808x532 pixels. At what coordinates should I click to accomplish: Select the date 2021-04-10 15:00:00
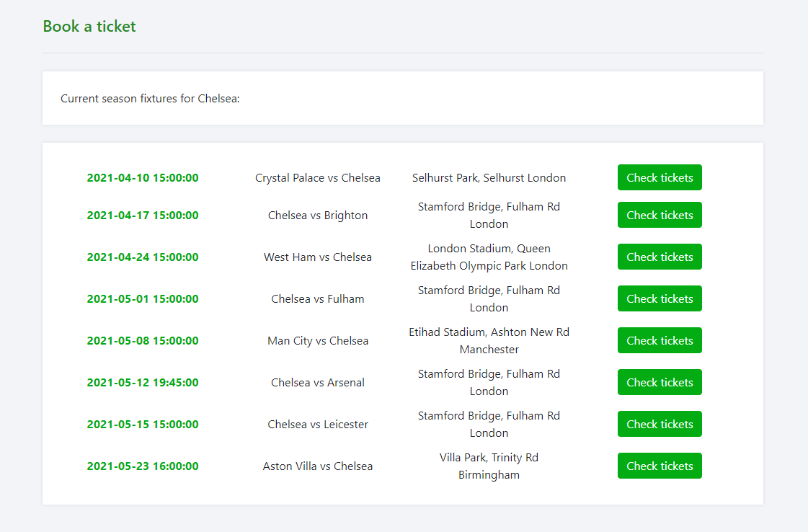coord(142,177)
